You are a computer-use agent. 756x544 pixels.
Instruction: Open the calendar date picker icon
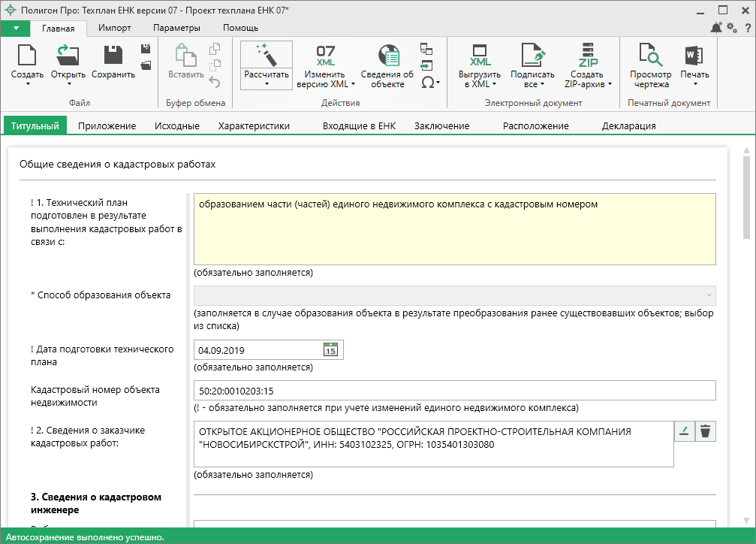pyautogui.click(x=330, y=350)
